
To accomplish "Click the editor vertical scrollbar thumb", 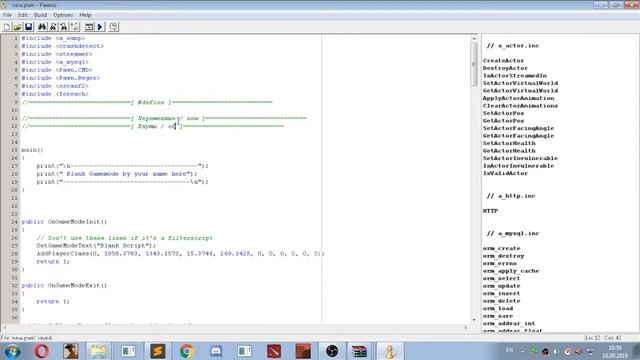I will pyautogui.click(x=474, y=64).
